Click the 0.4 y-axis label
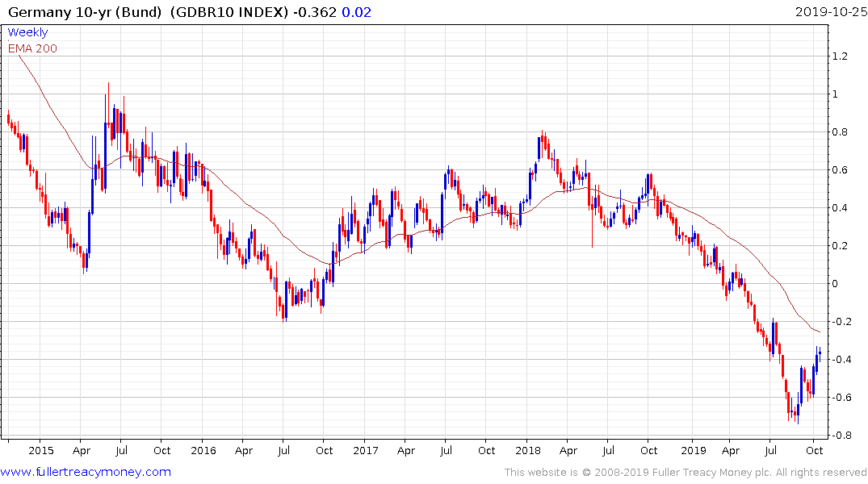868x484 pixels. pos(840,208)
